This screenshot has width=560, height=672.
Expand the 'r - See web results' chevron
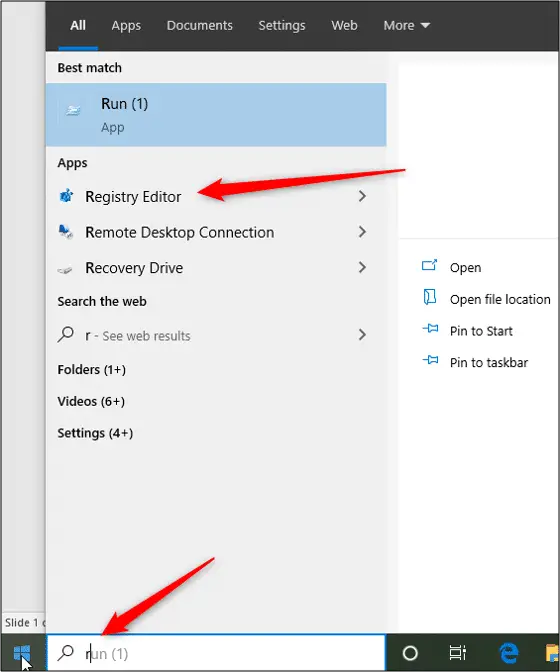pos(362,335)
